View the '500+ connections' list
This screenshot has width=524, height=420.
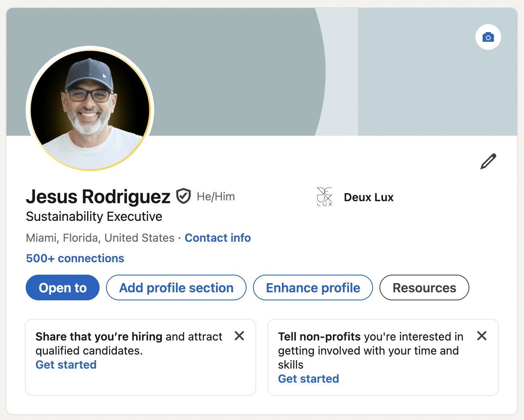(x=75, y=258)
